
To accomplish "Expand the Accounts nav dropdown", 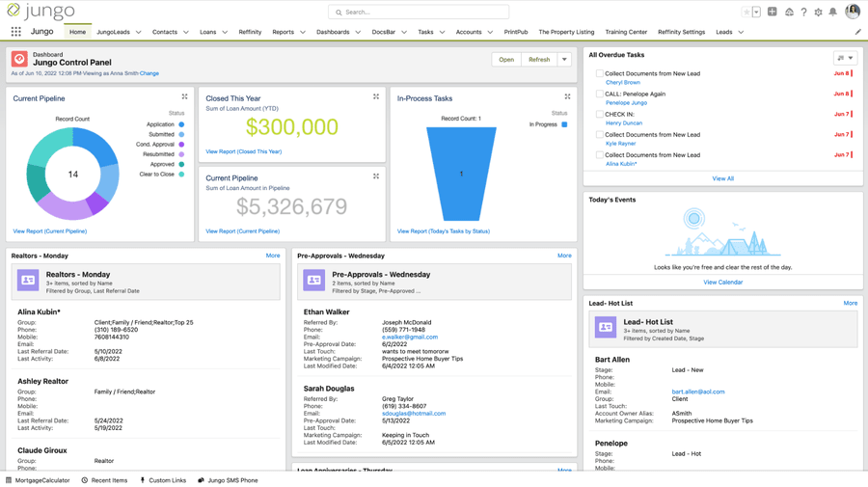I will pyautogui.click(x=490, y=32).
